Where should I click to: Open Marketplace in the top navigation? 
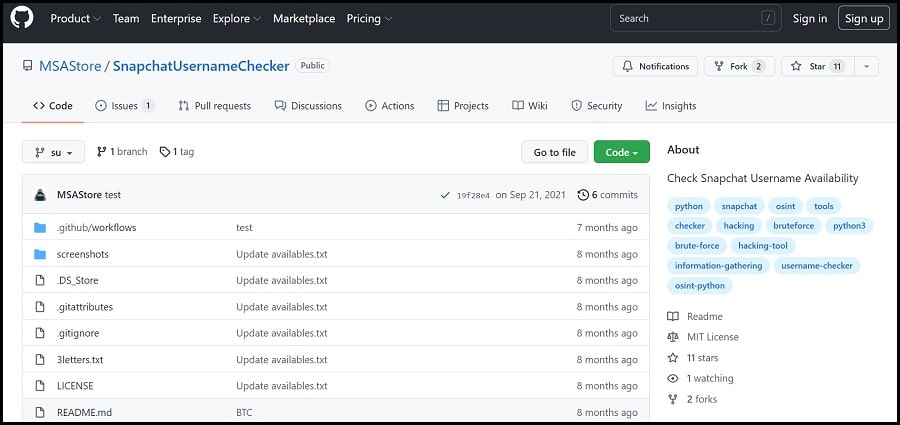[x=304, y=18]
